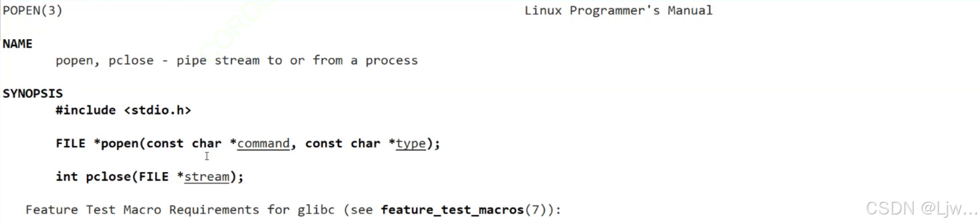Click the underlined command parameter

tap(263, 143)
